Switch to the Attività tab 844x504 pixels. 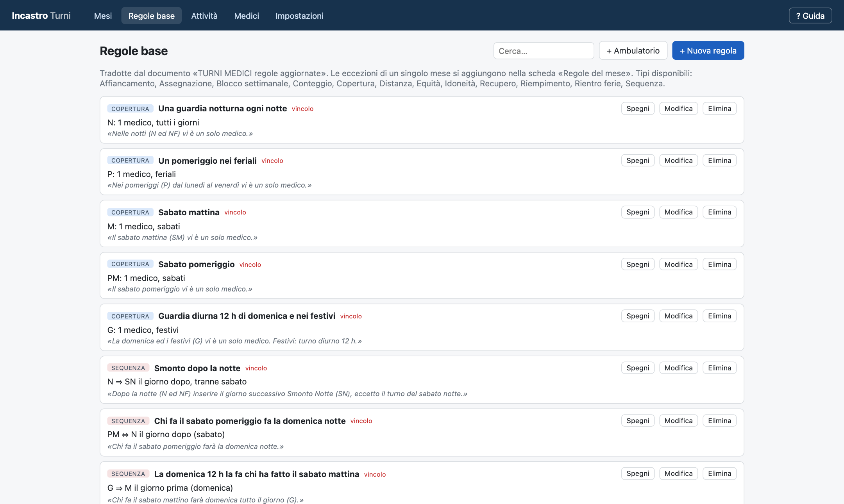click(204, 16)
